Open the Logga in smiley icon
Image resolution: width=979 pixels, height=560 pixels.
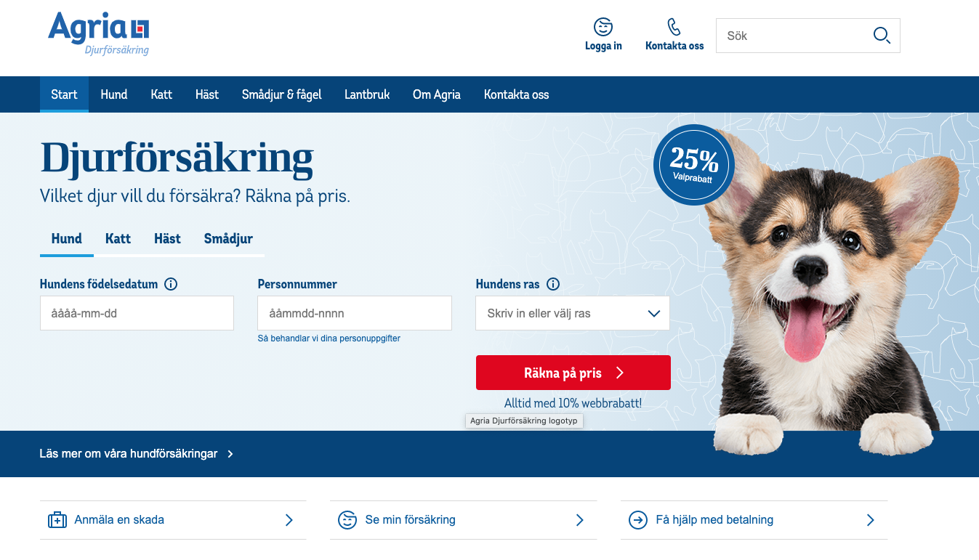tap(603, 27)
